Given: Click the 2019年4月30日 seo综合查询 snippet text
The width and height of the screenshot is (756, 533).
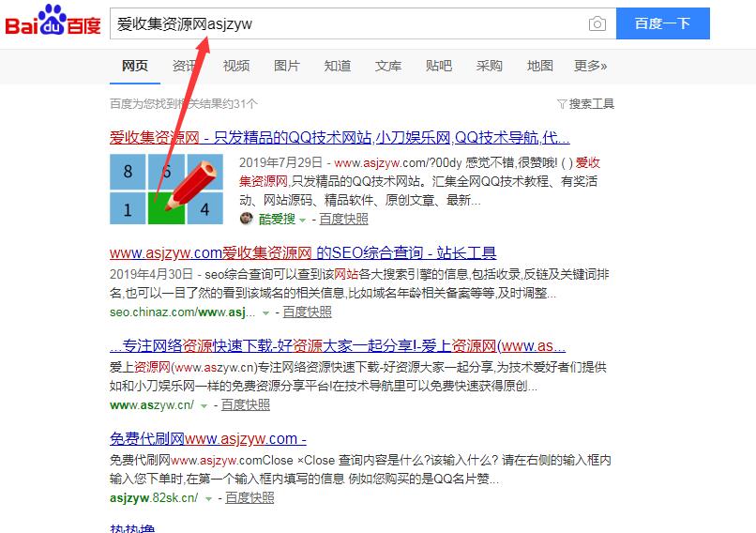Looking at the screenshot, I should pos(359,283).
